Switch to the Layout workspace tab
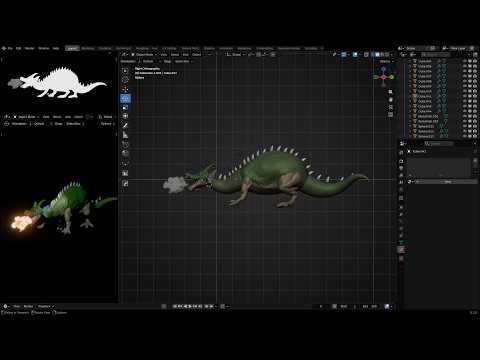Image resolution: width=480 pixels, height=360 pixels. (72, 48)
